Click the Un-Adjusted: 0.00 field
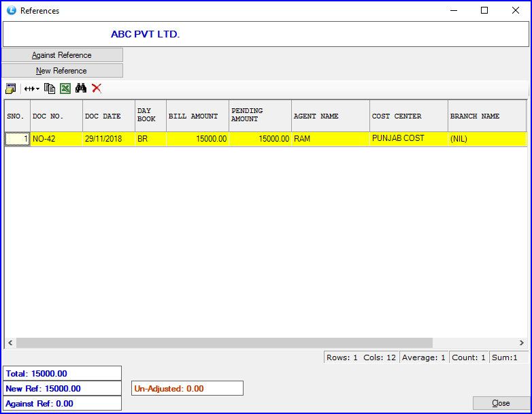Screen dimensions: 532x414 (x=187, y=388)
